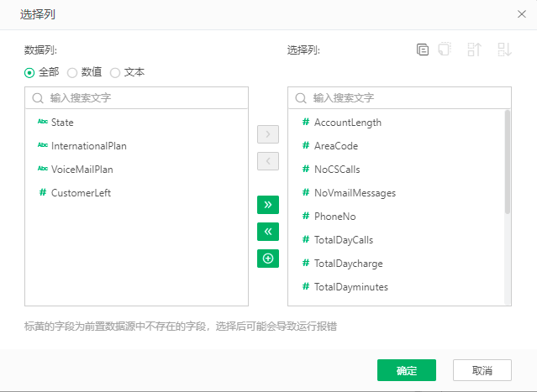Viewport: 537px width, 392px height.
Task: Click the green circled plus add button
Action: click(267, 259)
